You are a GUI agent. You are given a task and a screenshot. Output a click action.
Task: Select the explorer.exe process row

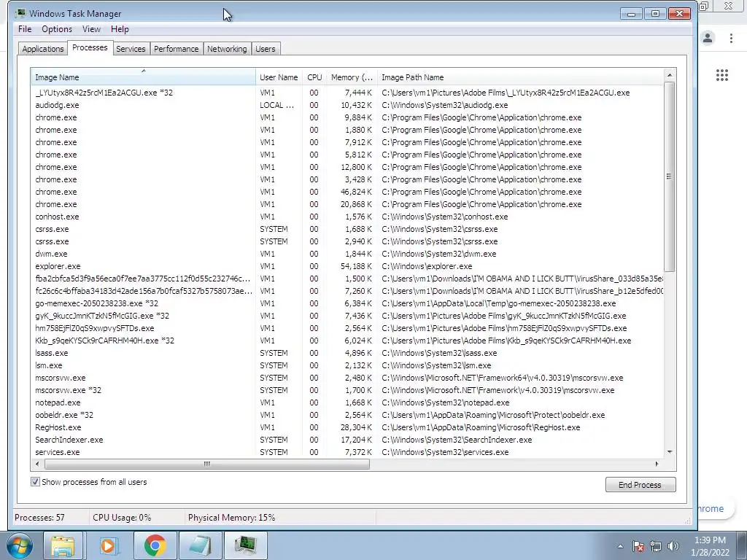[347, 266]
